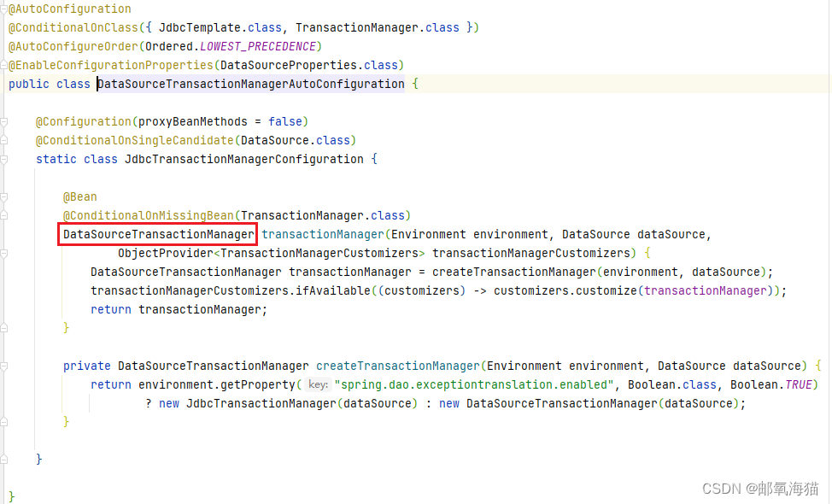Click ObjectProvider type name

(166, 253)
